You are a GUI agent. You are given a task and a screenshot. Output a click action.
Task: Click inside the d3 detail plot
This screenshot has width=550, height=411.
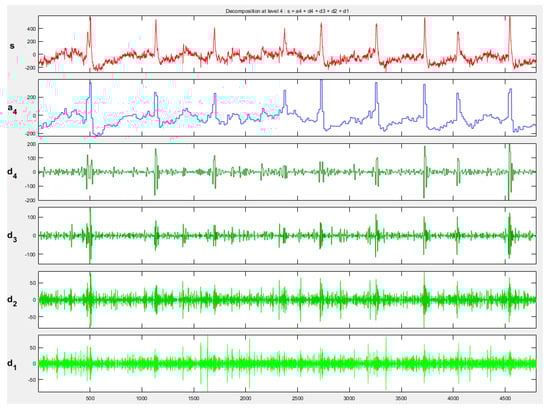tap(287, 236)
